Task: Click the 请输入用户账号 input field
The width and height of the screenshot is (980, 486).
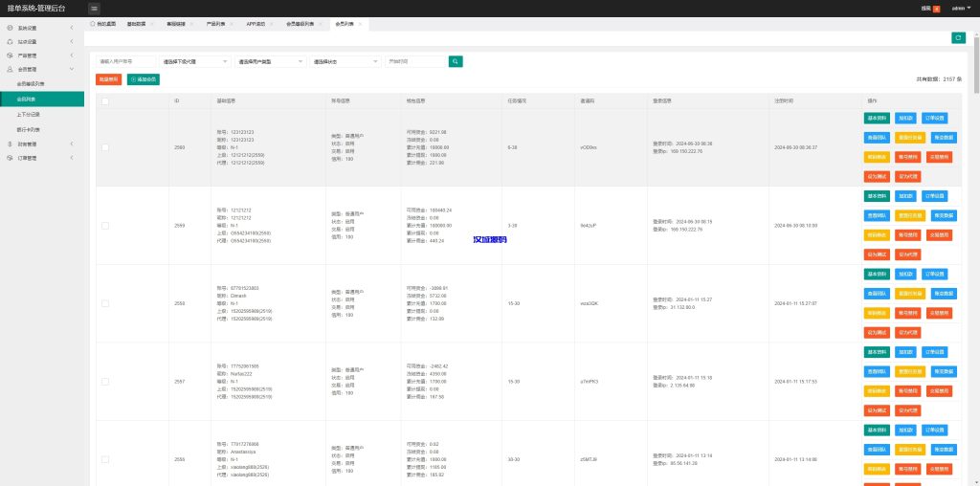Action: [x=126, y=61]
